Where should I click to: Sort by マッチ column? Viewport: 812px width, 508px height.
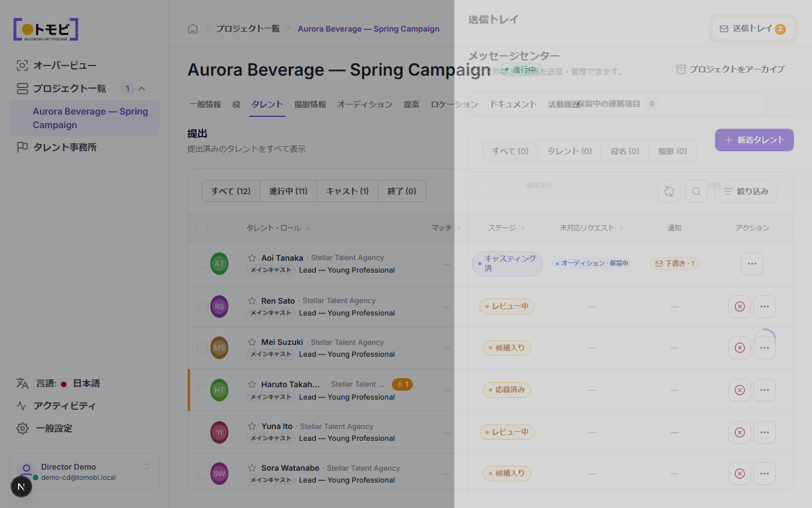pyautogui.click(x=446, y=228)
